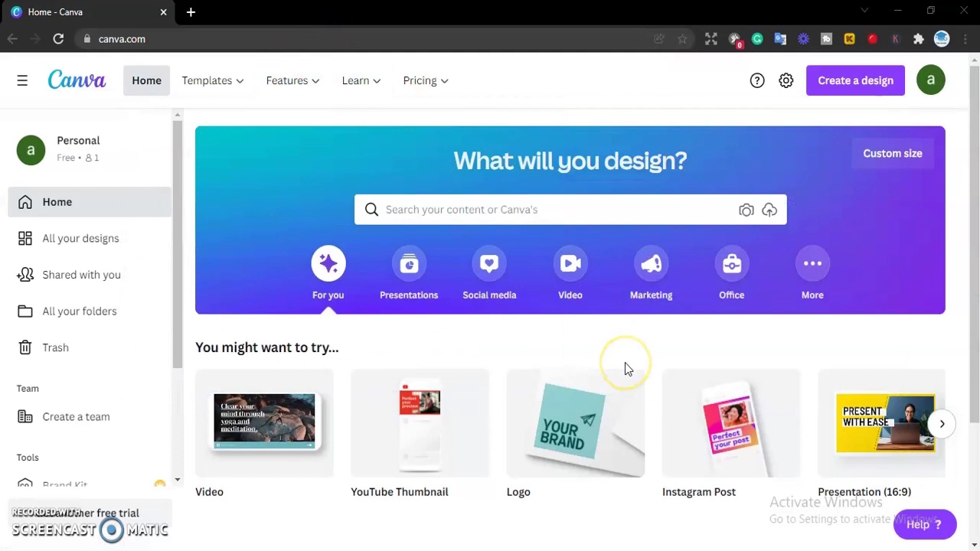Image resolution: width=980 pixels, height=551 pixels.
Task: Select the Presentations category icon
Action: coord(409,264)
